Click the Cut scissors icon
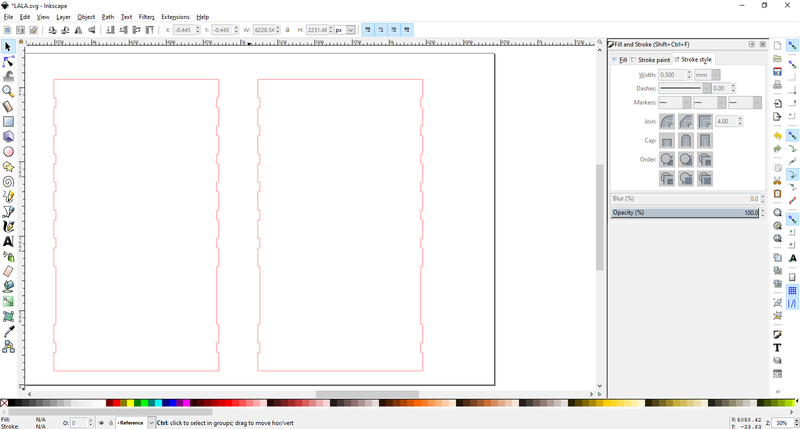 pyautogui.click(x=777, y=181)
